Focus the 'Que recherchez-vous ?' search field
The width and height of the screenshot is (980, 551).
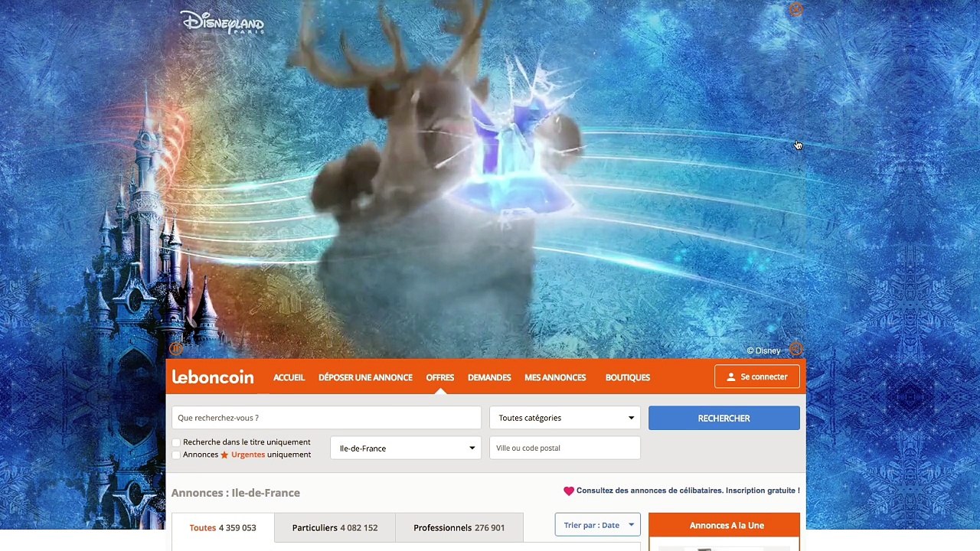point(326,418)
